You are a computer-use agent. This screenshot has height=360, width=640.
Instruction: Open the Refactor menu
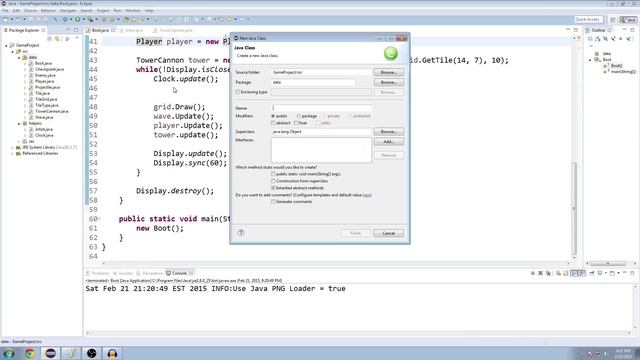tap(48, 11)
